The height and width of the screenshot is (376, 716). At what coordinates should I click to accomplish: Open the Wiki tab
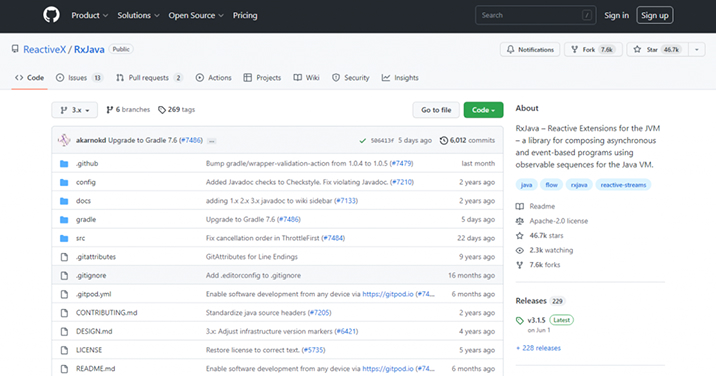pyautogui.click(x=306, y=78)
